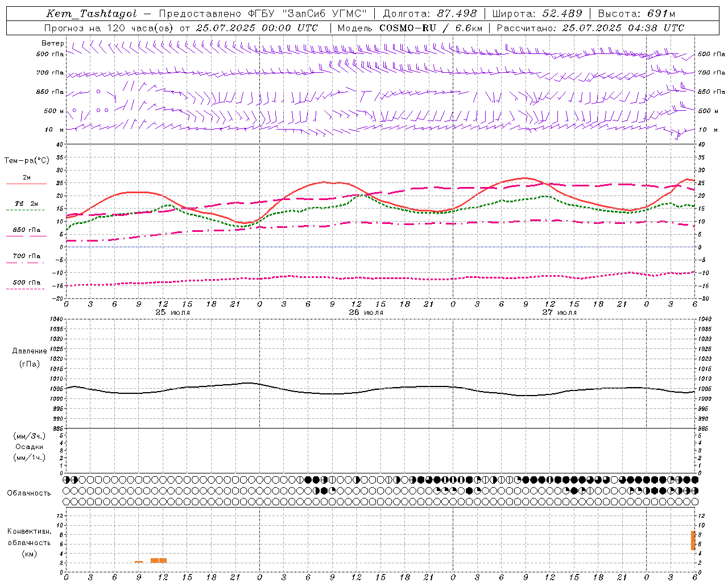Click the 850 гПа label left of wind barbs
This screenshot has height=582, width=728.
point(50,92)
